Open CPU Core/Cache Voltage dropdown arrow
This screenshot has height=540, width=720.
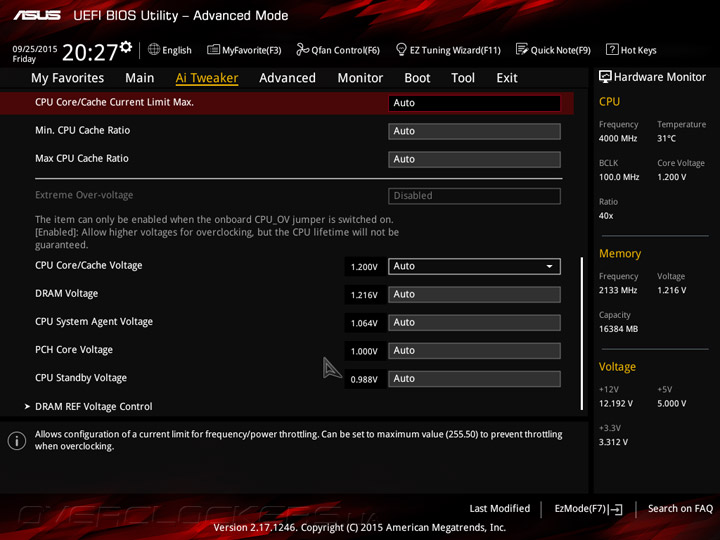coord(549,266)
